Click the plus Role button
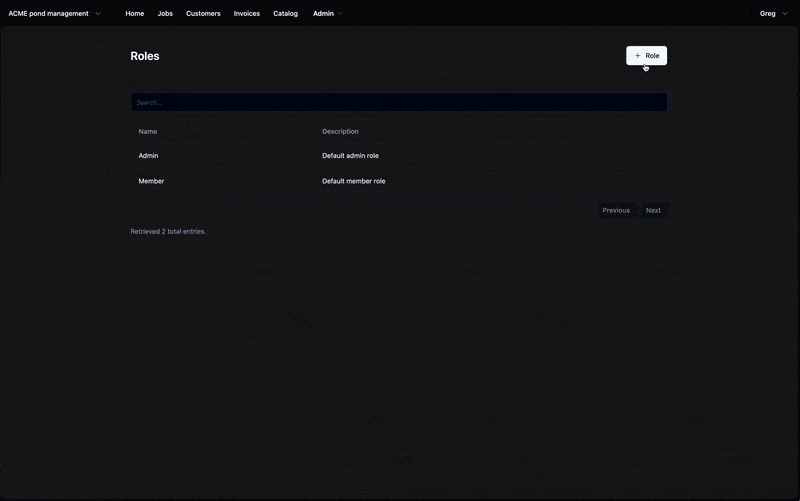This screenshot has width=800, height=501. [646, 56]
